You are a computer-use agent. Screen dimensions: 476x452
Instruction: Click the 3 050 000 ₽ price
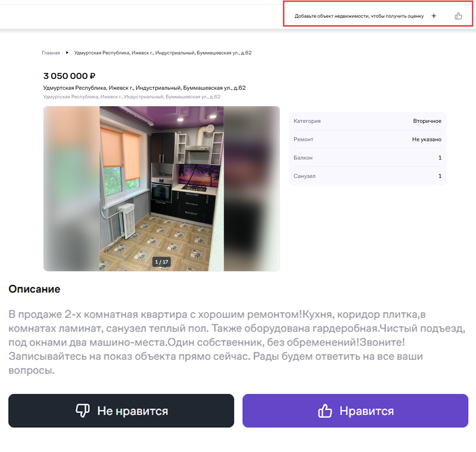pyautogui.click(x=69, y=76)
